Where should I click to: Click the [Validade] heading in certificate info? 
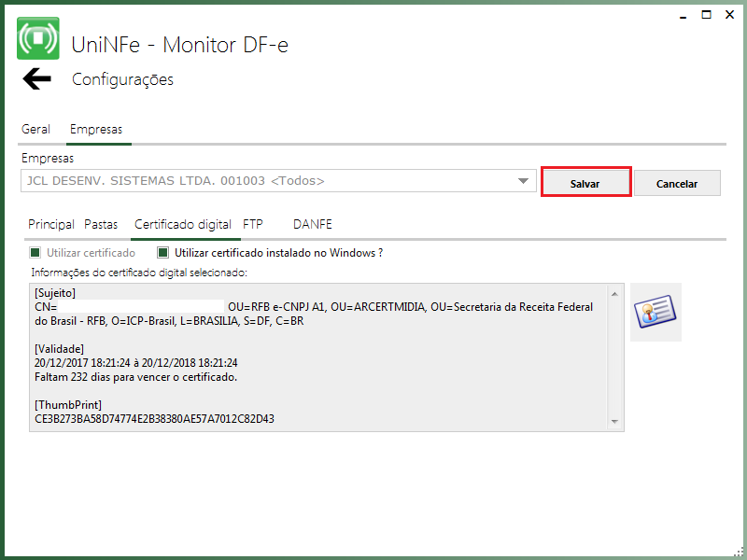pyautogui.click(x=59, y=349)
